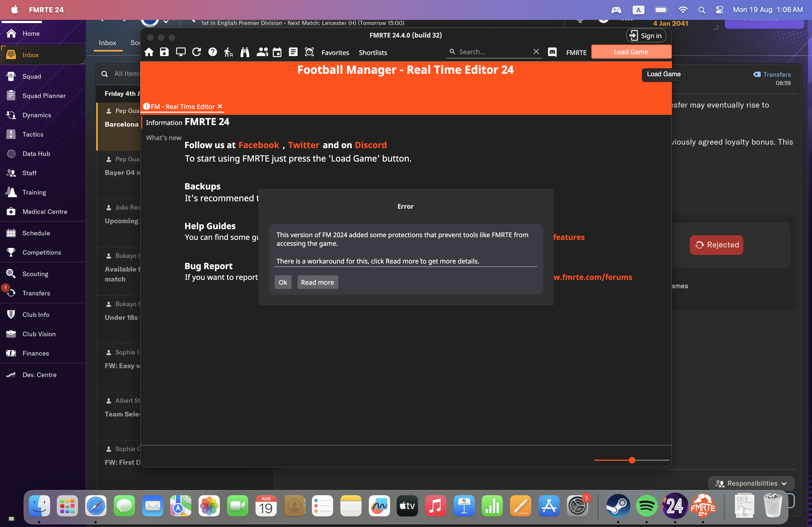Open the Facebook link
The image size is (812, 527).
coord(259,145)
